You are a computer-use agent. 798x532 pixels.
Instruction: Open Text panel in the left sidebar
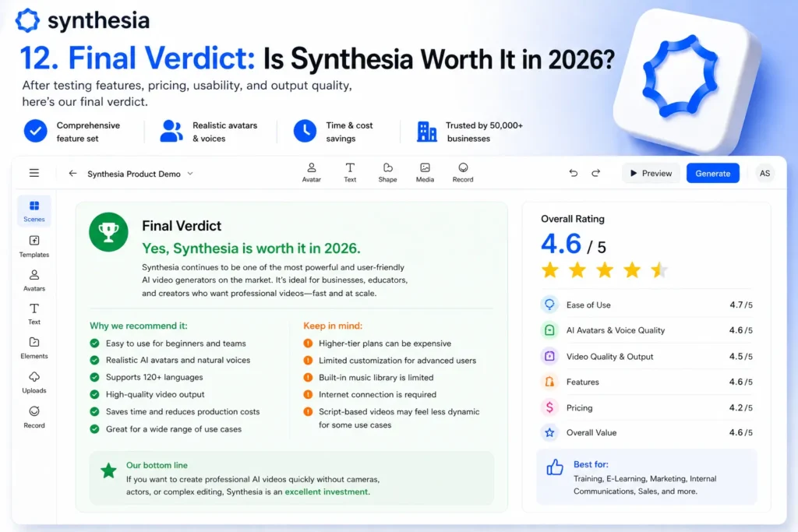pos(34,315)
